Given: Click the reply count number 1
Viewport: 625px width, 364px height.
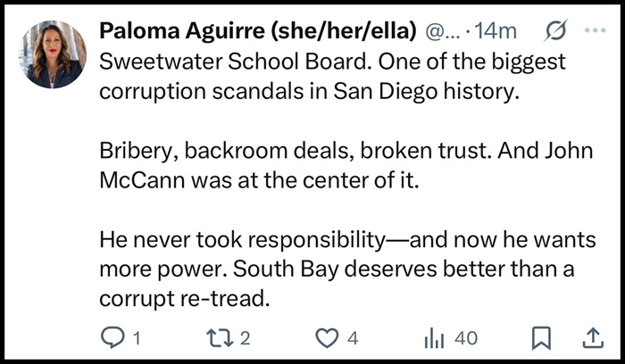Looking at the screenshot, I should (x=137, y=338).
